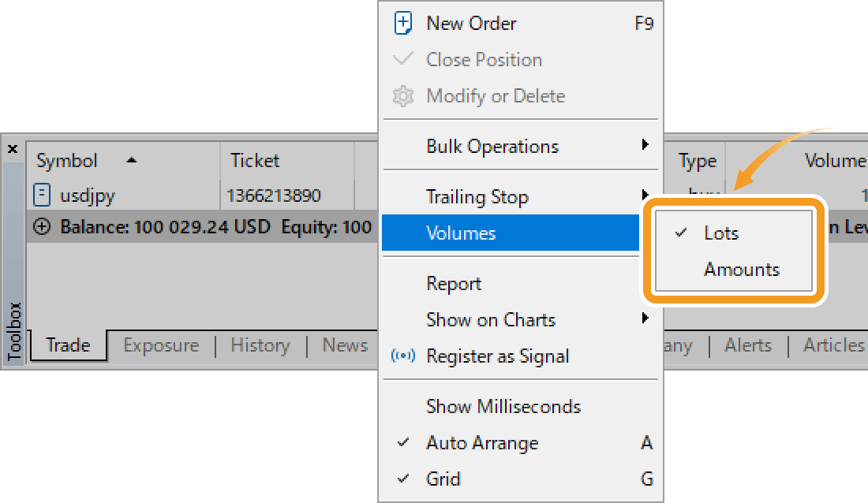Switch to the News tab
This screenshot has height=503, width=868.
click(345, 345)
